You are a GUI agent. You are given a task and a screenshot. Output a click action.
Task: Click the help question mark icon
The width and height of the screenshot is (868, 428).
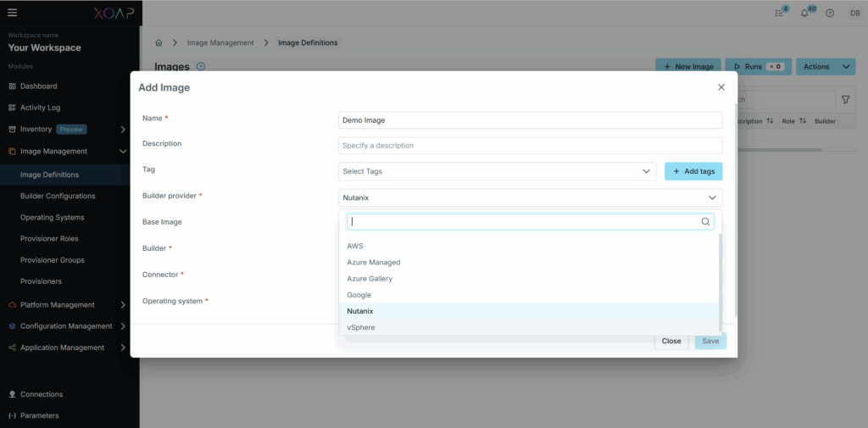(x=830, y=13)
